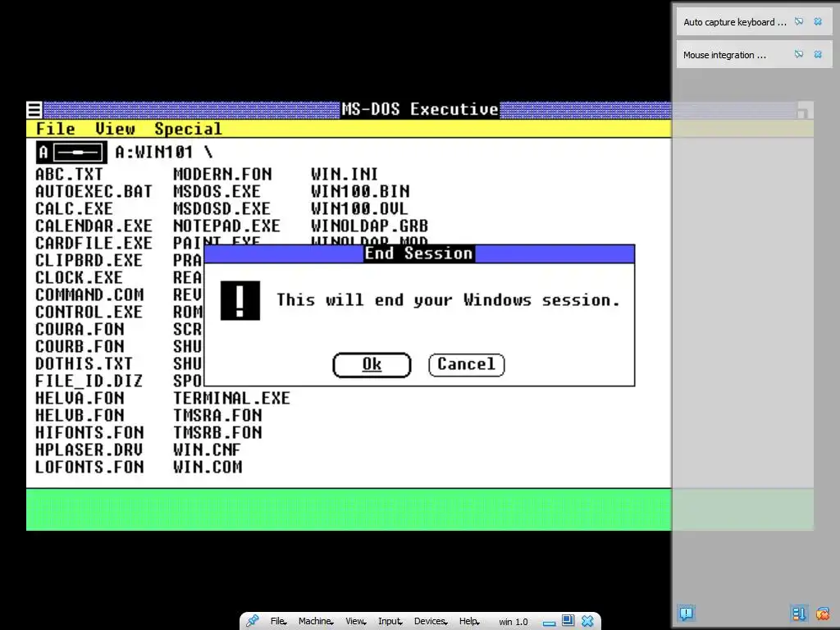The width and height of the screenshot is (840, 630).
Task: Select COMMAND.COM in the file list
Action: tap(89, 295)
